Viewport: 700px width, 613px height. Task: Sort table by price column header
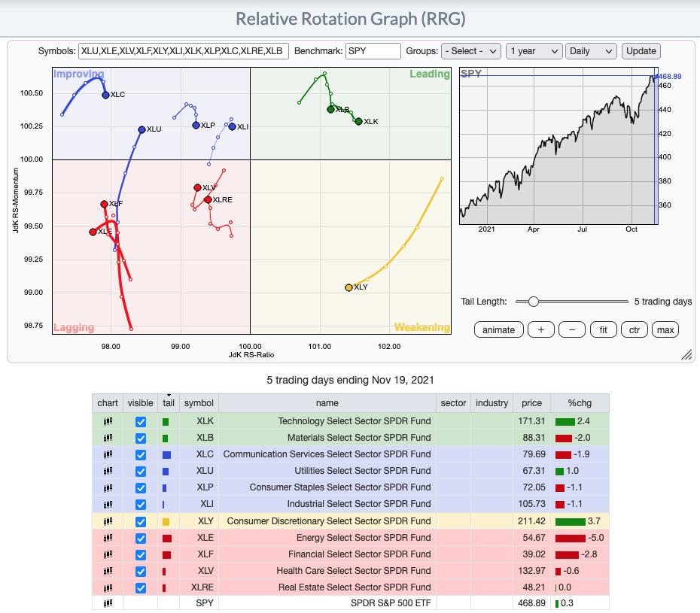pyautogui.click(x=531, y=403)
